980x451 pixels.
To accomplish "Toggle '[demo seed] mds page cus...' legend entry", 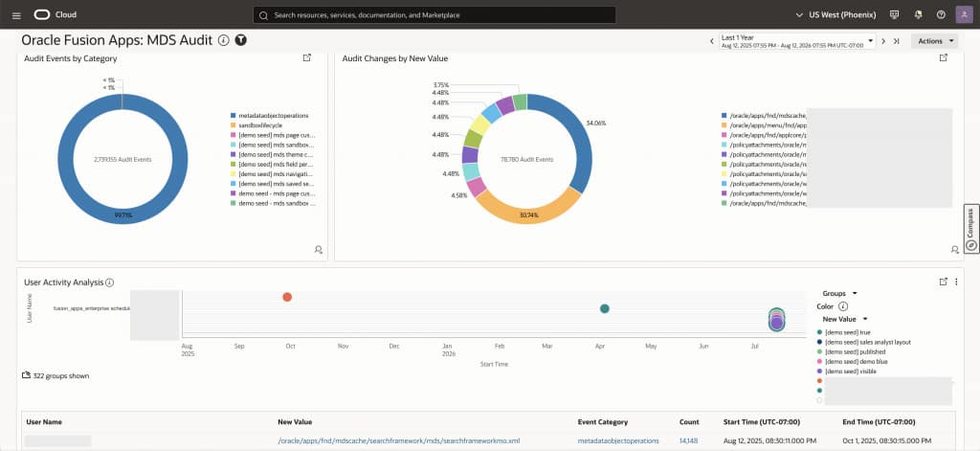I will pos(273,135).
